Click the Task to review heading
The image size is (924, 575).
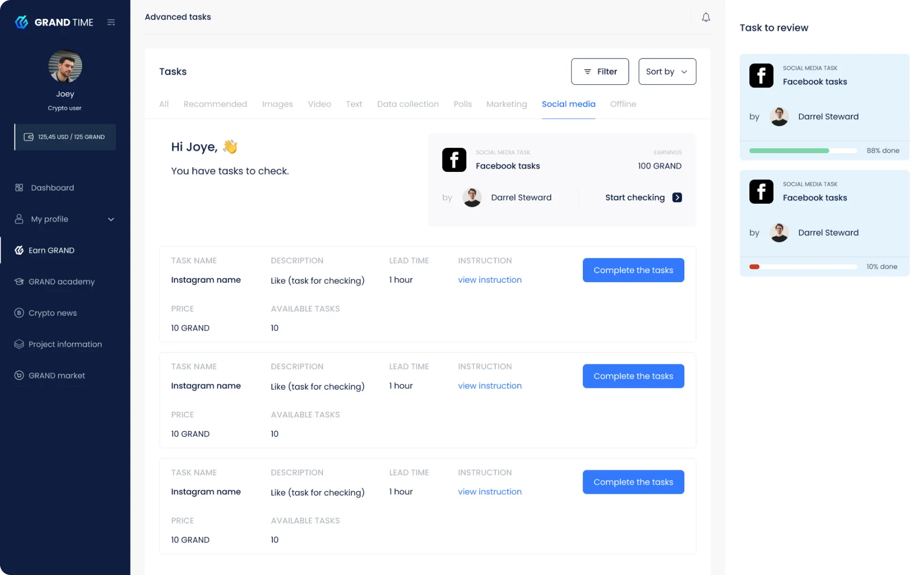point(774,28)
